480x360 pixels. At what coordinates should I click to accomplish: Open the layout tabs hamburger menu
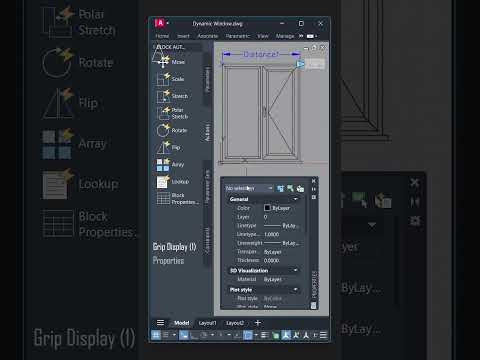click(x=160, y=323)
